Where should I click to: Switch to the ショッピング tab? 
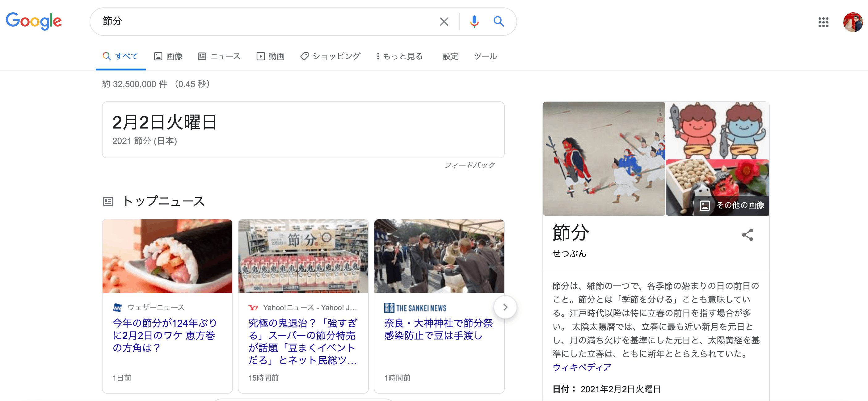[x=330, y=56]
